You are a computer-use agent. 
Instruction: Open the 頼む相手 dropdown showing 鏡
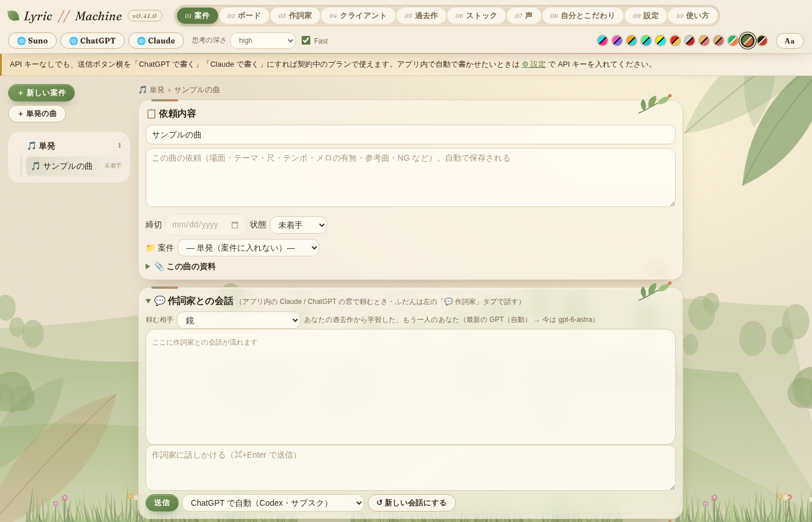click(238, 320)
